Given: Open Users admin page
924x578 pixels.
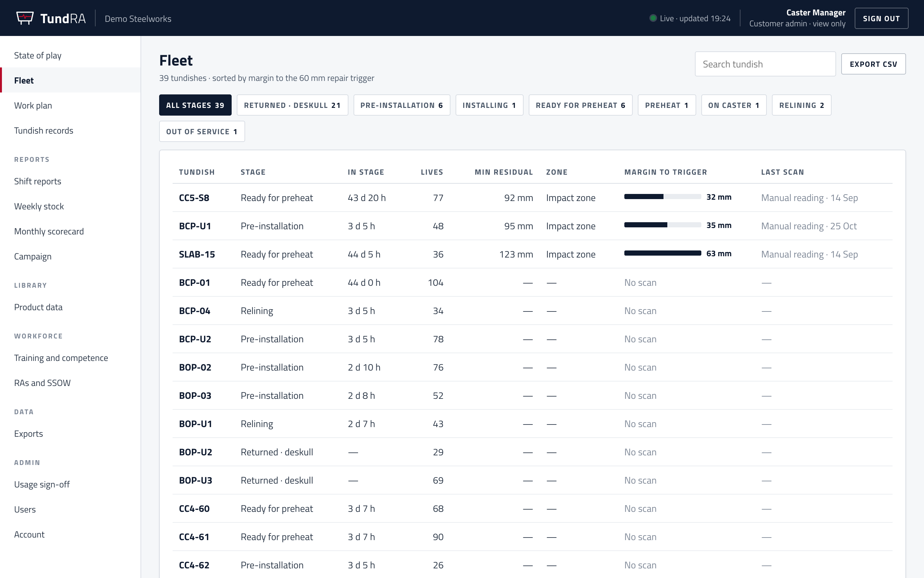Looking at the screenshot, I should coord(70,509).
